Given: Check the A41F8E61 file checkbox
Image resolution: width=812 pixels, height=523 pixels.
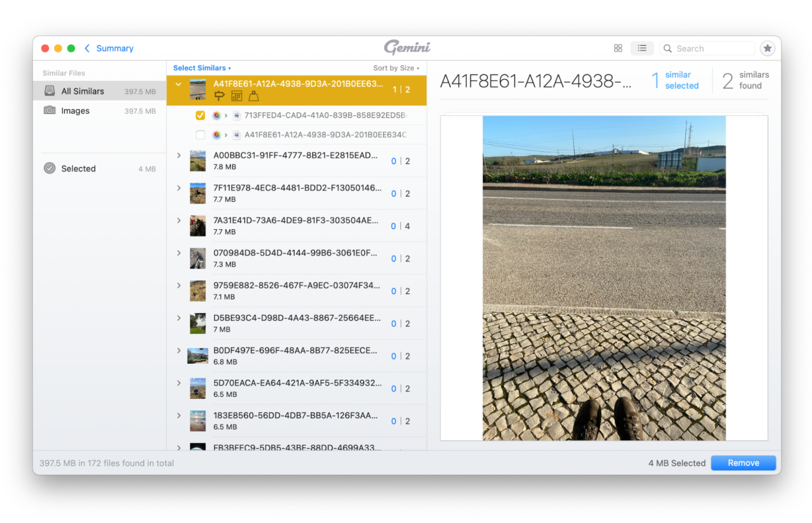Looking at the screenshot, I should 200,135.
